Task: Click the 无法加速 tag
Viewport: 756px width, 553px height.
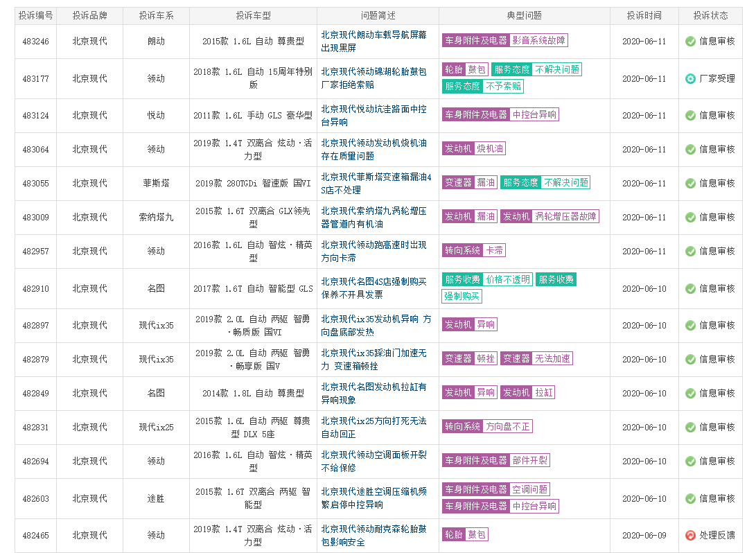Action: point(552,359)
